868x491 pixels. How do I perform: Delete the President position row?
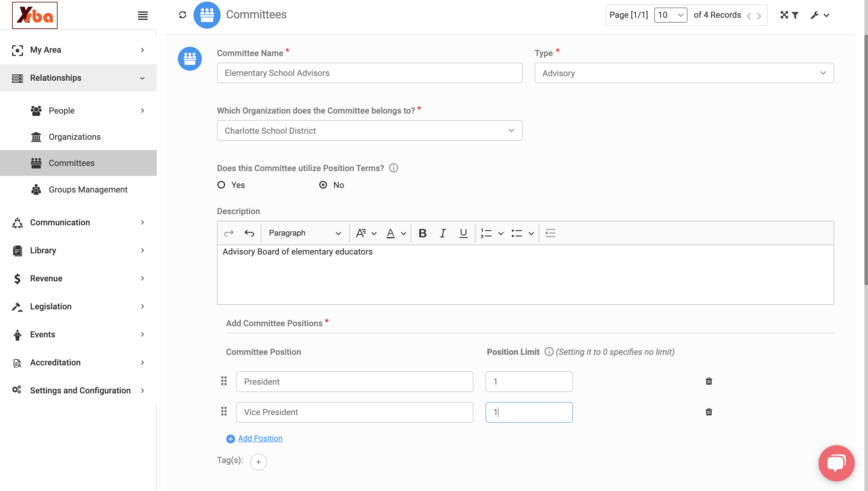coord(709,381)
